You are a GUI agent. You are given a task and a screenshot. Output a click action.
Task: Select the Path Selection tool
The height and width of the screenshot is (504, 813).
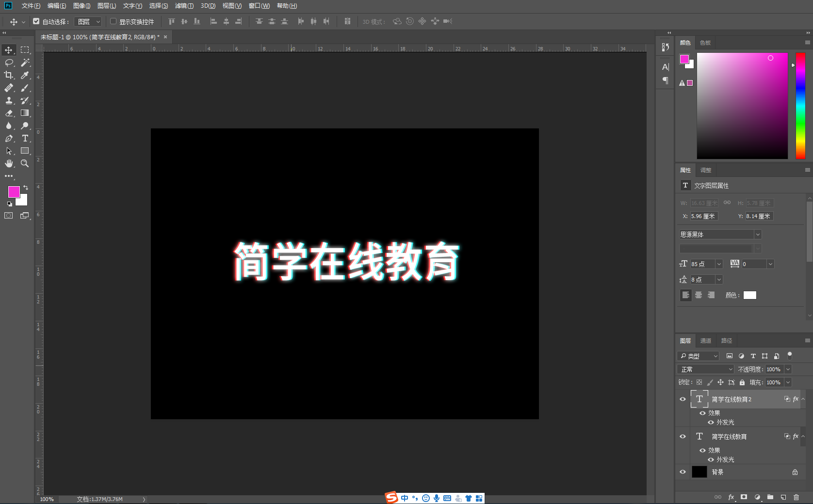(x=9, y=151)
